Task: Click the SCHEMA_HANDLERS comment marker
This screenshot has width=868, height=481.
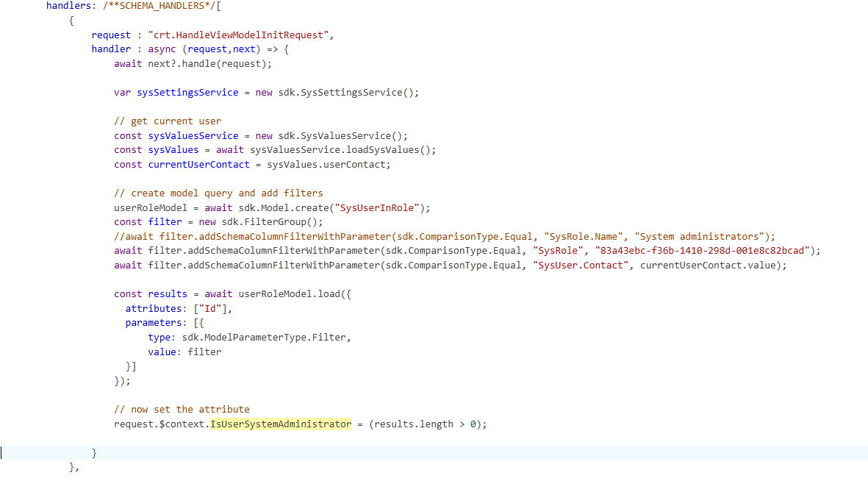Action: tap(159, 5)
